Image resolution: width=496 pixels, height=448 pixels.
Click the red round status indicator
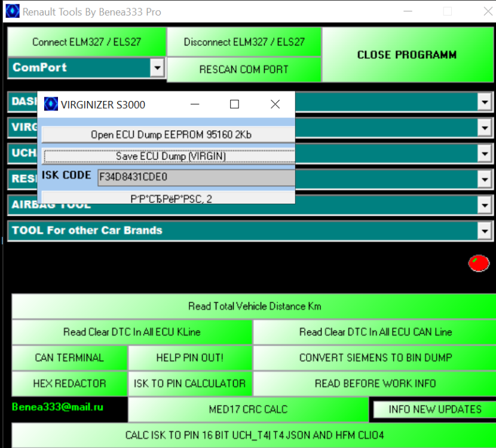(479, 263)
